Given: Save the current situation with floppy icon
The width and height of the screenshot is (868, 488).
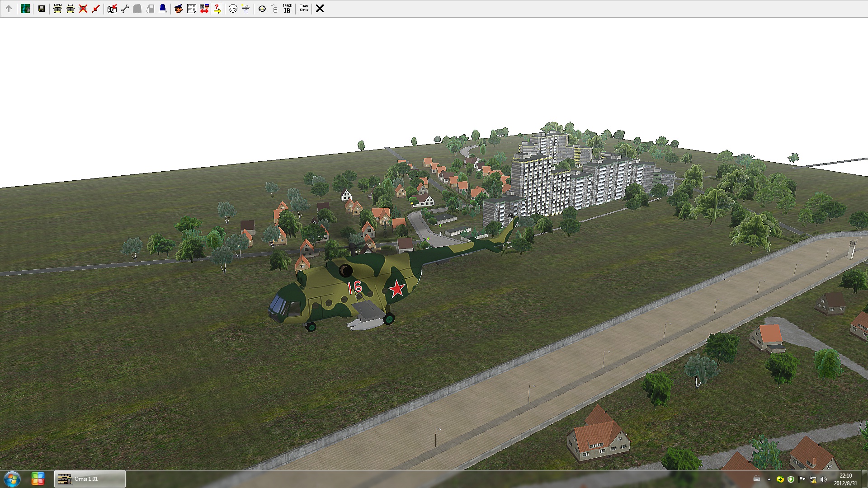Looking at the screenshot, I should [42, 9].
